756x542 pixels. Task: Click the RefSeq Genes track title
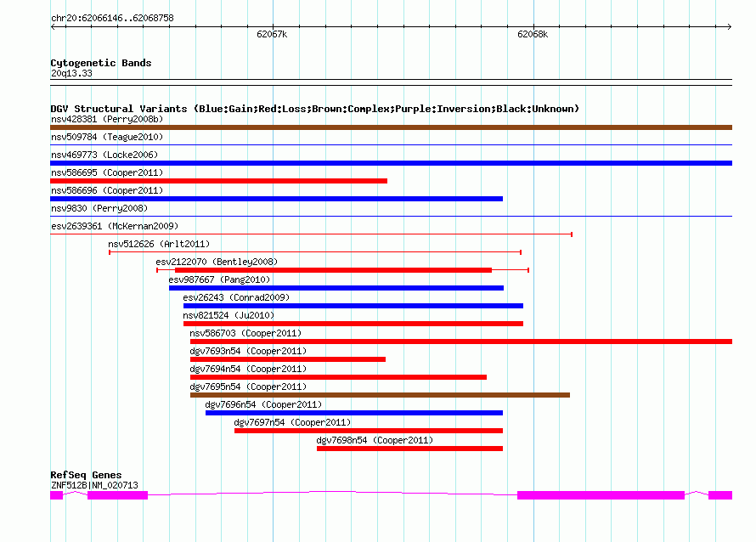86,475
